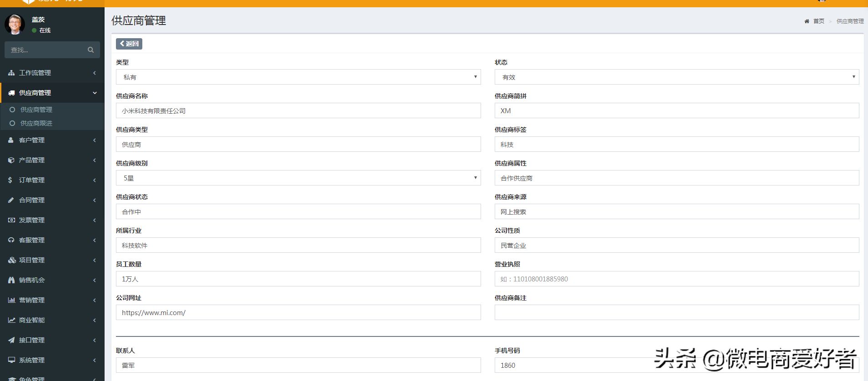Collapse the 供应商管理 menu chevron

pyautogui.click(x=95, y=93)
